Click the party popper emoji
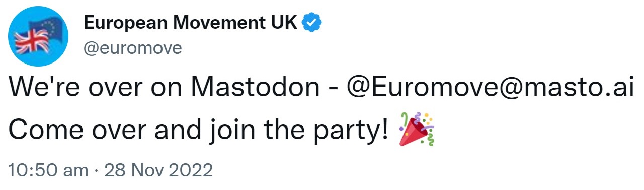Viewport: 644px width, 190px height. [417, 130]
